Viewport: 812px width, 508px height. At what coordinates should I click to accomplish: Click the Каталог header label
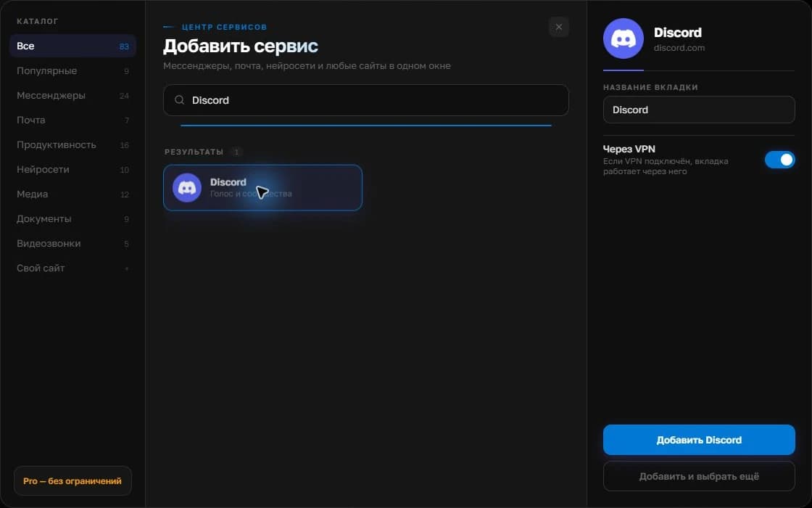point(37,21)
